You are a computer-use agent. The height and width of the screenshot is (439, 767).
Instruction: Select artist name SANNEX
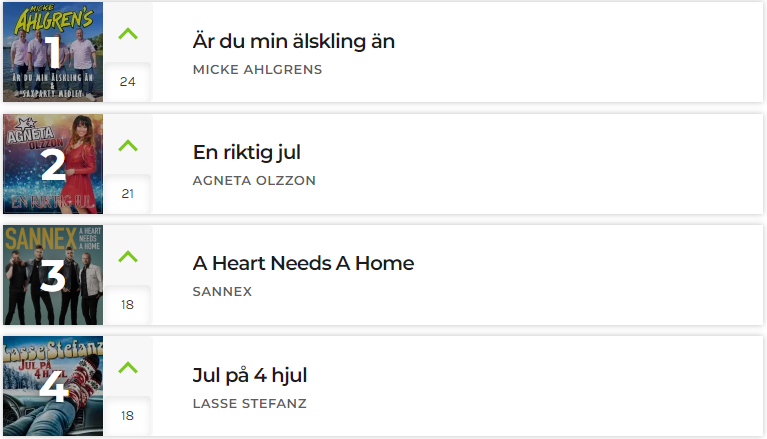(x=222, y=292)
